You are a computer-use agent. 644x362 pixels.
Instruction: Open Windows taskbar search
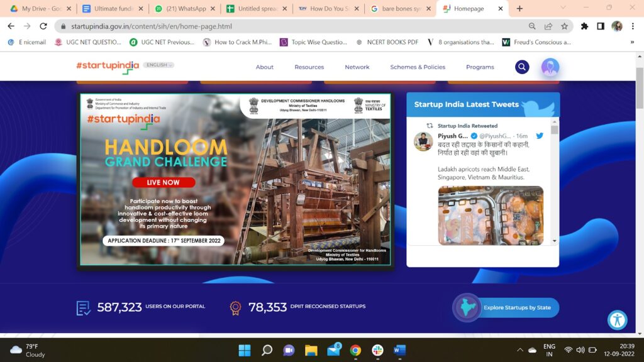[x=267, y=350]
